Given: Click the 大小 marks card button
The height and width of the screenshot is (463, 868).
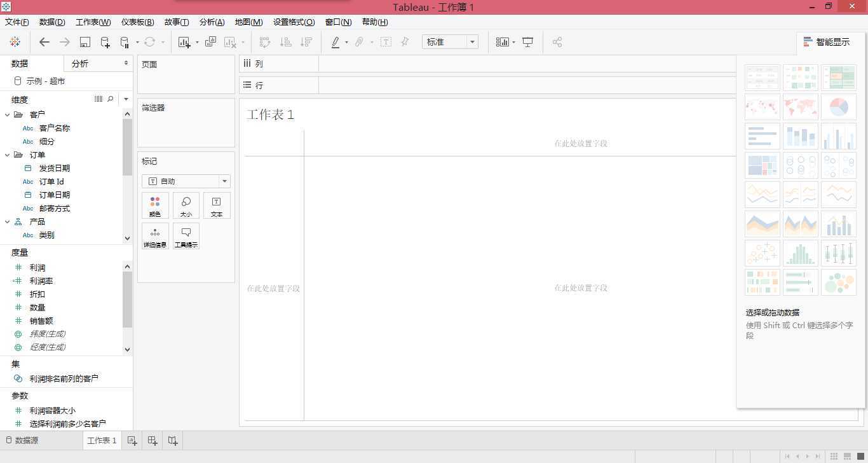Looking at the screenshot, I should [186, 205].
